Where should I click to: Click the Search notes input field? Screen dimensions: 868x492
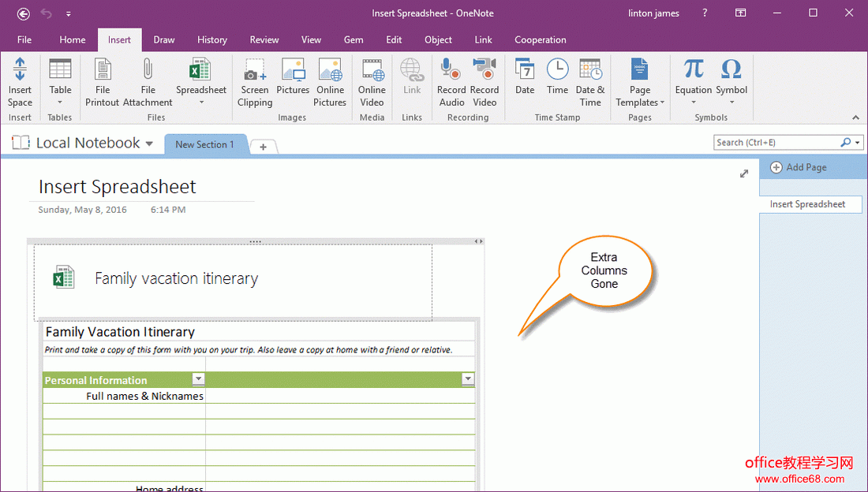pos(776,143)
